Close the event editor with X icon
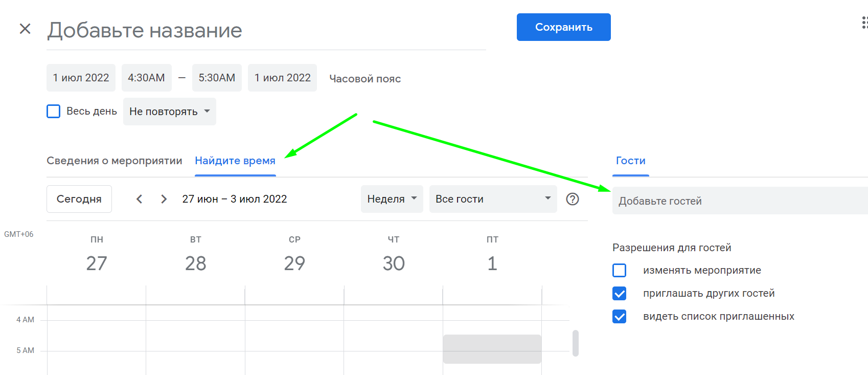 click(25, 29)
